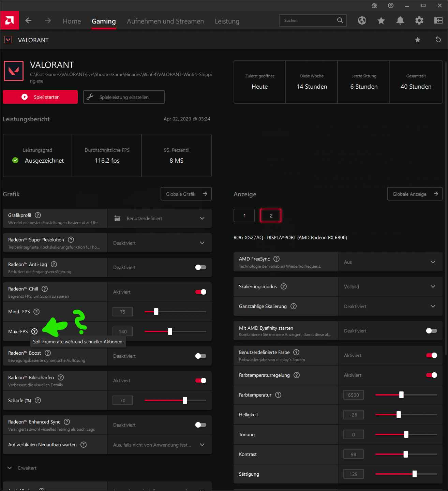Screen dimensions: 448x491
Task: Open Grafikprofil Benutzerdefiniert dropdown
Action: 160,218
